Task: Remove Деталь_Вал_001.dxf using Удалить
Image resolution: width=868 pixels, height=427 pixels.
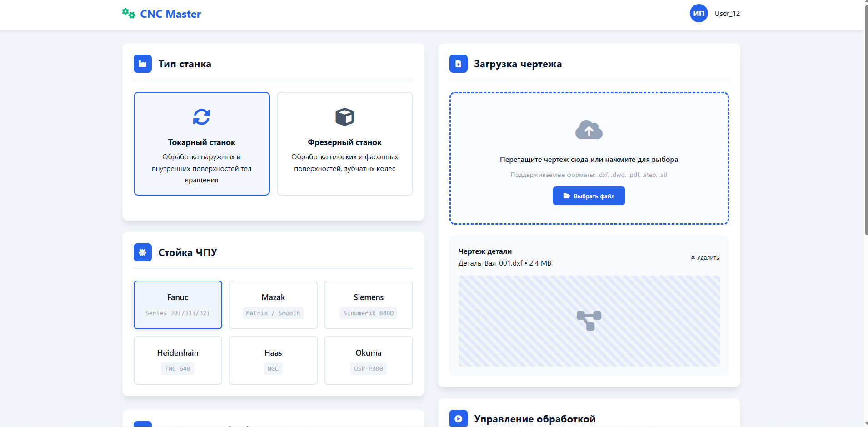Action: 704,257
